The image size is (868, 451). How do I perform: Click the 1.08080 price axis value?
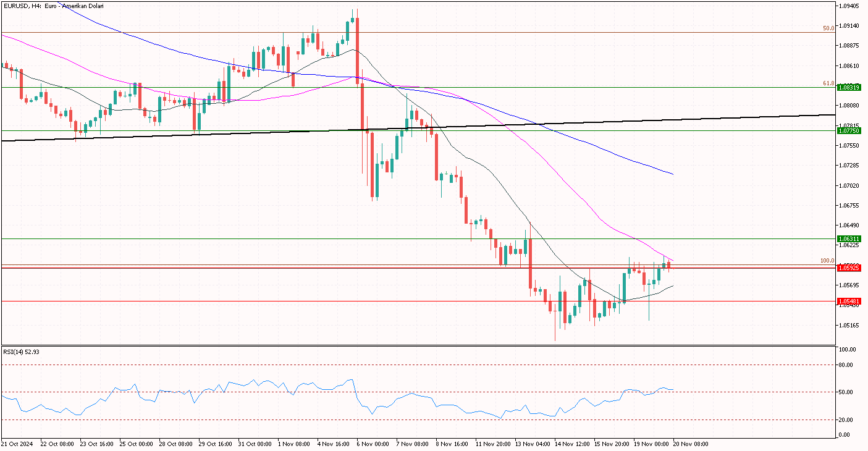[x=849, y=106]
